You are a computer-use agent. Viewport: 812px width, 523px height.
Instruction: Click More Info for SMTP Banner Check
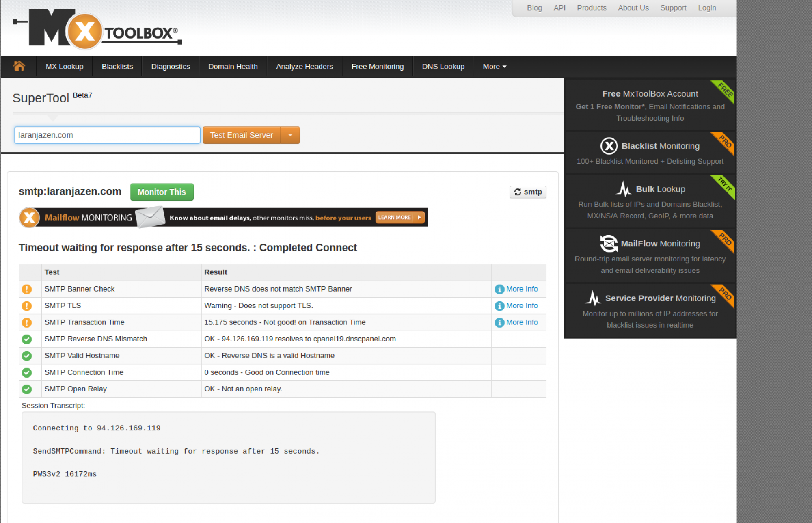pos(522,289)
